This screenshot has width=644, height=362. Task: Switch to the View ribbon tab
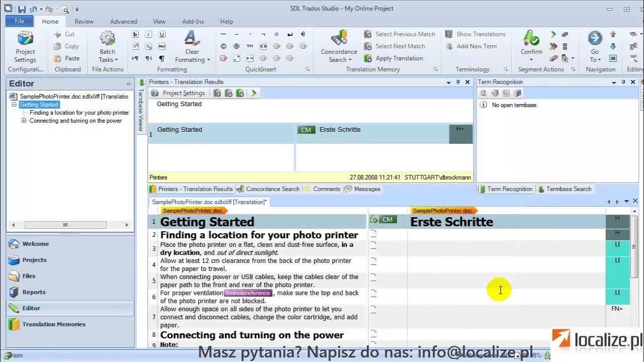coord(159,22)
